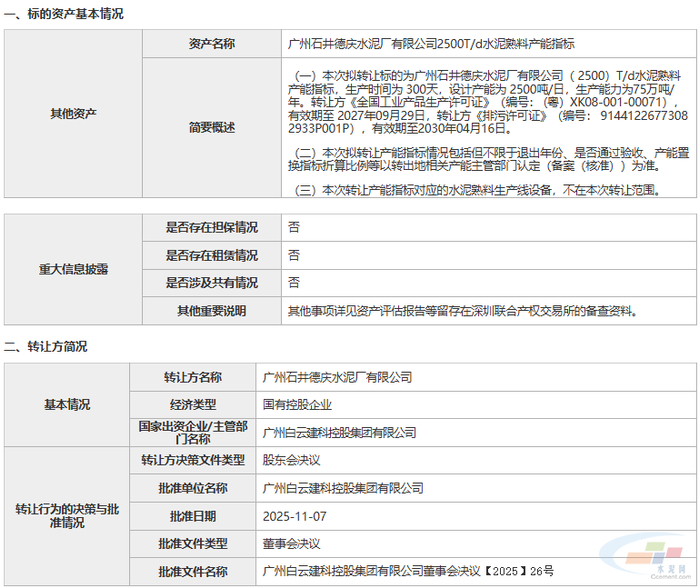The height and width of the screenshot is (588, 700).
Task: Click the 批准文件名称 label
Action: (193, 571)
